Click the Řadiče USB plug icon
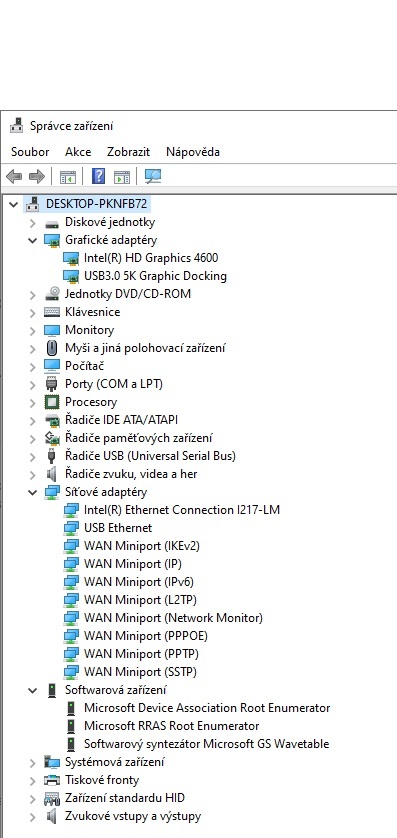This screenshot has height=838, width=397. (52, 456)
